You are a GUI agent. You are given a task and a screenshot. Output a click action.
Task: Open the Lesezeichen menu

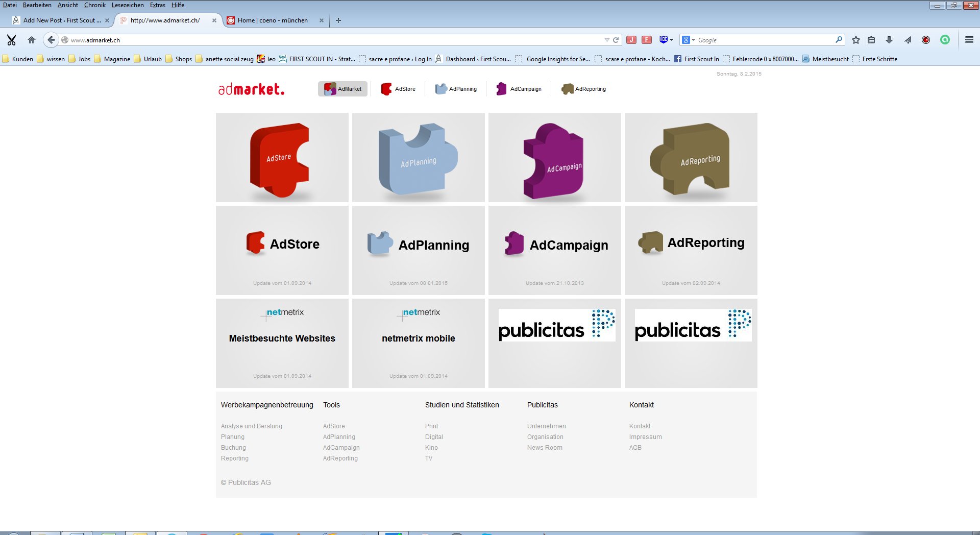(x=128, y=5)
